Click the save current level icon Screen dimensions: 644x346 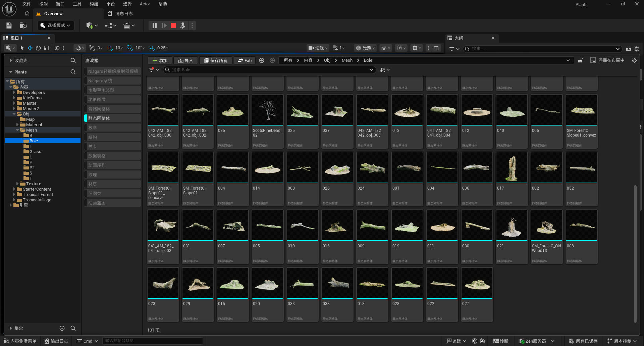coord(9,26)
